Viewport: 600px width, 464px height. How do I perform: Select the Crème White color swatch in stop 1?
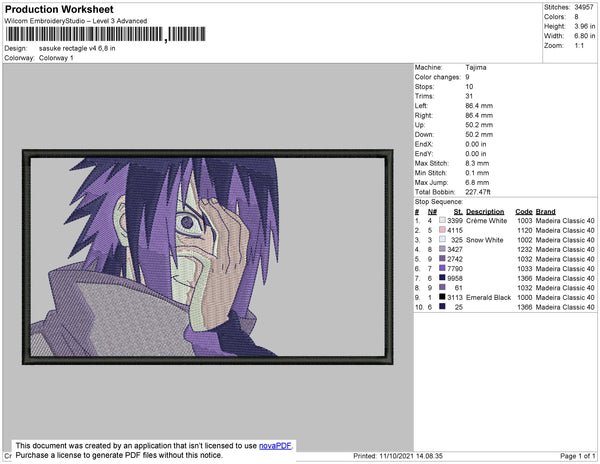click(x=442, y=220)
